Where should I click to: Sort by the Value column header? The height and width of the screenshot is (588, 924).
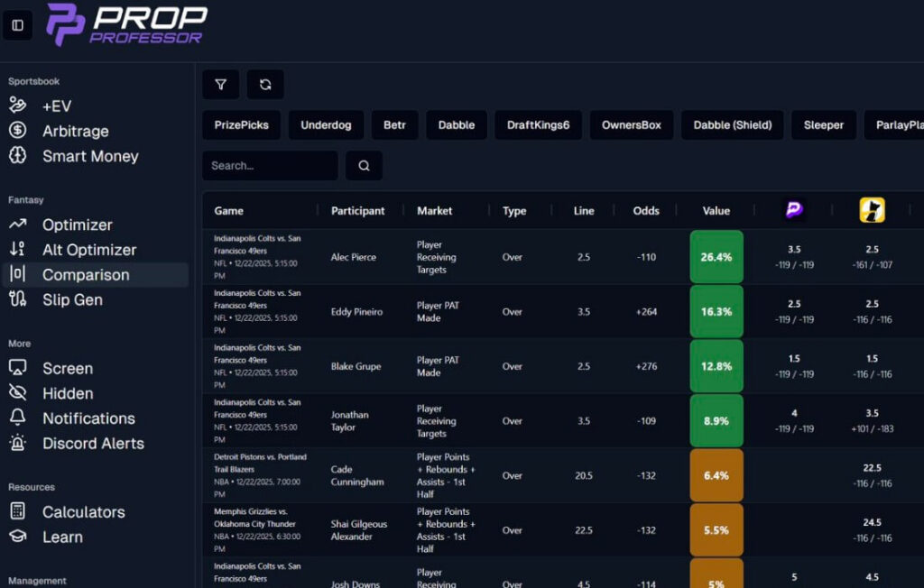tap(716, 211)
